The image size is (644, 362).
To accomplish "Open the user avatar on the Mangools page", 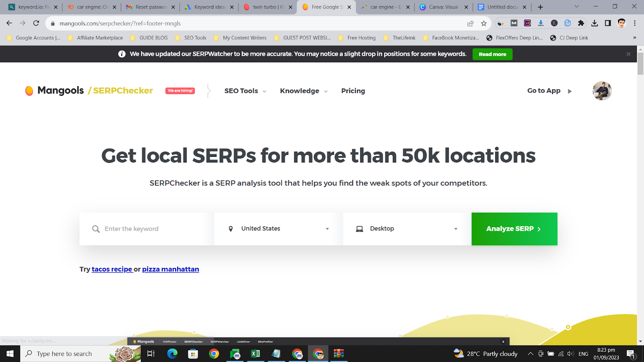I will (x=602, y=90).
